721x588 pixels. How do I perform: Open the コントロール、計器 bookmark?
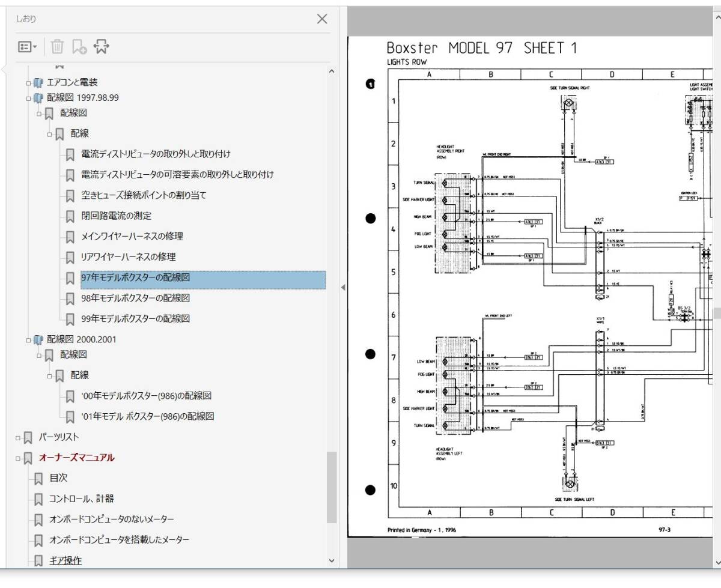point(82,499)
